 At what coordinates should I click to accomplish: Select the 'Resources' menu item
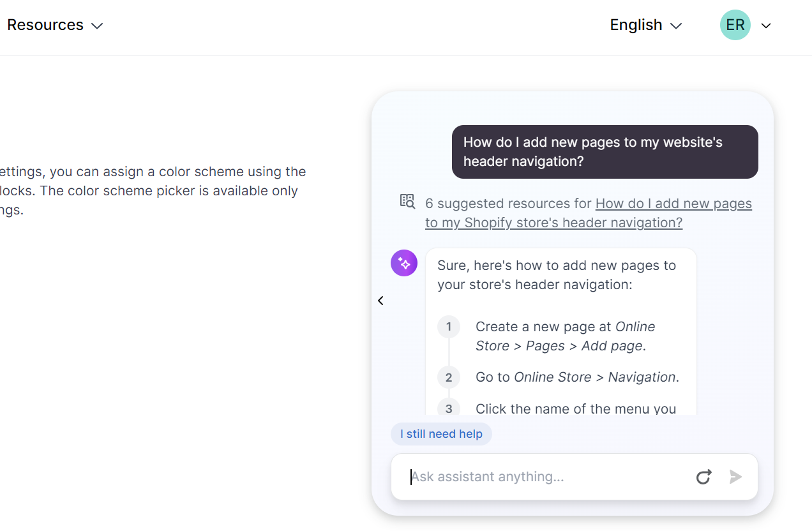[45, 25]
